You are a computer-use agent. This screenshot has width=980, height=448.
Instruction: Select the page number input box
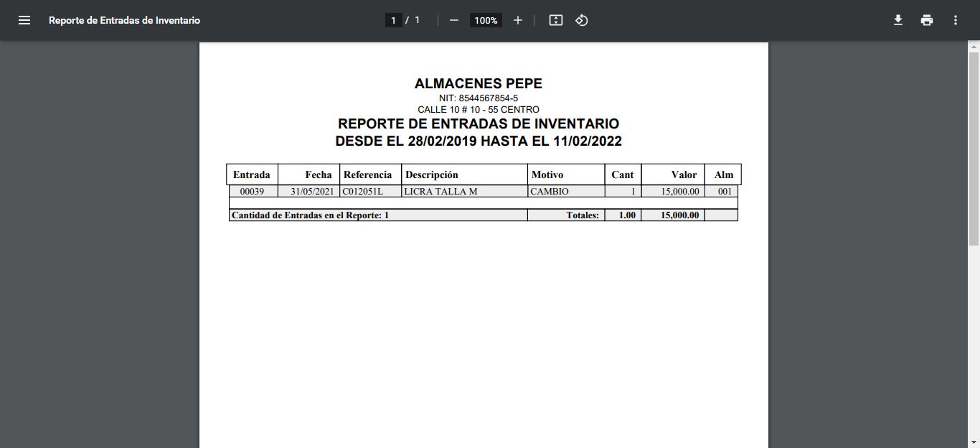[393, 20]
